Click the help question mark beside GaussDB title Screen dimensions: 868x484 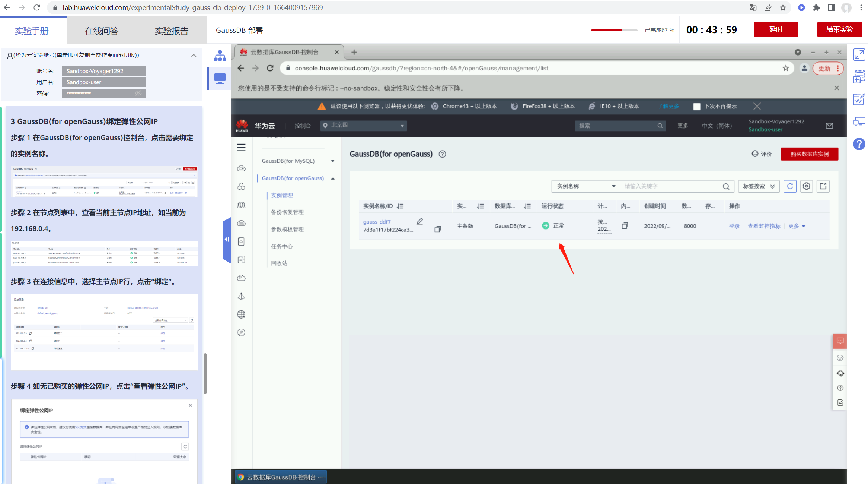442,154
